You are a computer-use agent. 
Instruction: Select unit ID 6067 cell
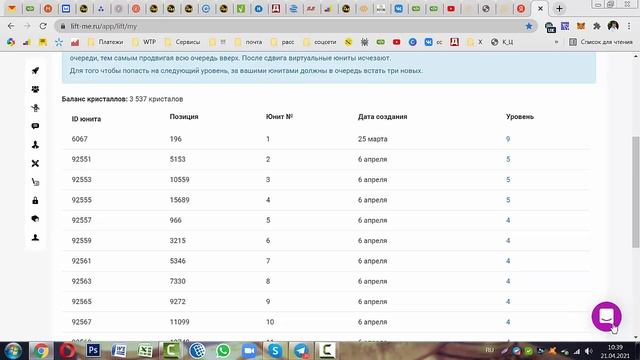[x=80, y=139]
